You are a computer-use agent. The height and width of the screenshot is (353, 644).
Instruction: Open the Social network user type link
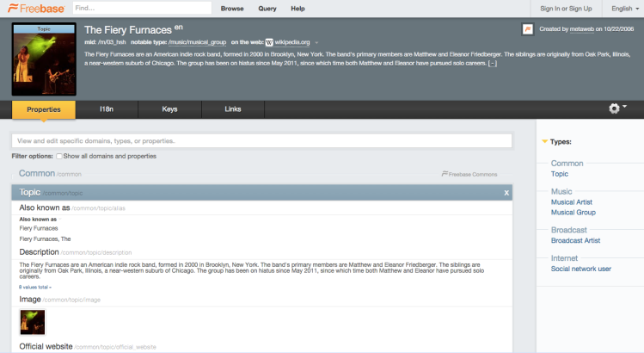[x=580, y=269]
